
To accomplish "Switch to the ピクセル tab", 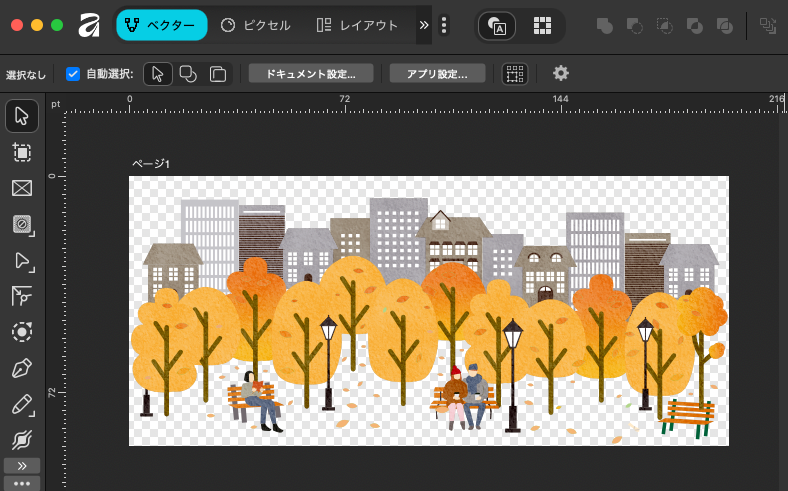I will tap(256, 25).
